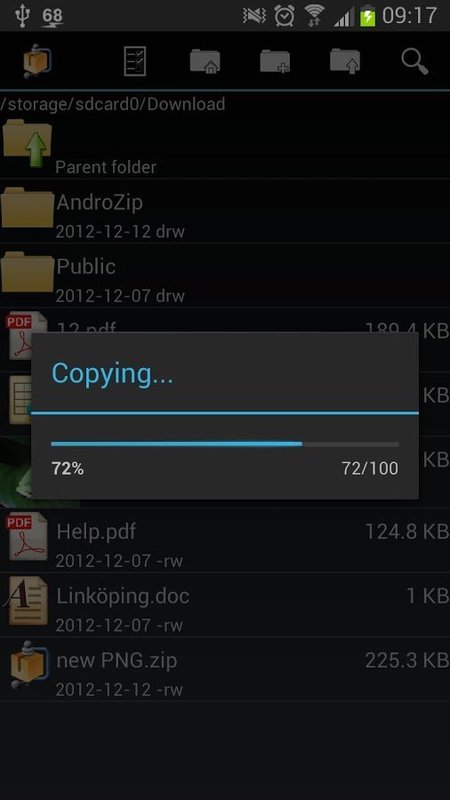
Task: Click the up-folder toolbar icon
Action: tap(345, 62)
